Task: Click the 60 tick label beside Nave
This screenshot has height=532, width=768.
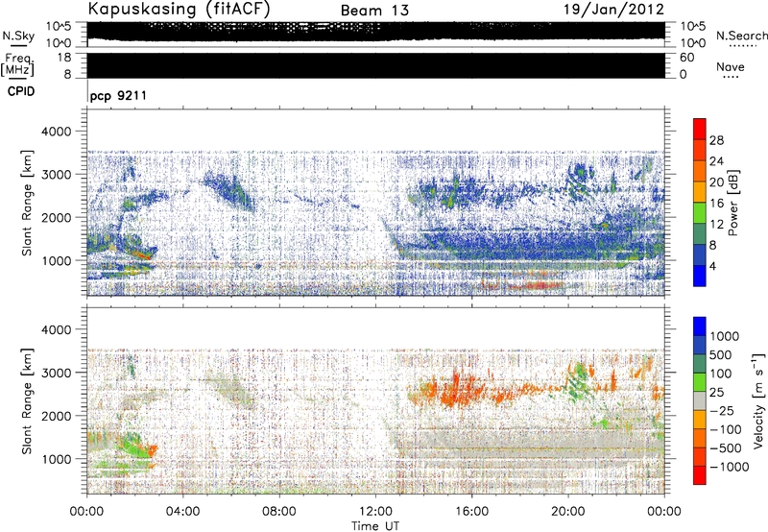Action: pyautogui.click(x=686, y=58)
